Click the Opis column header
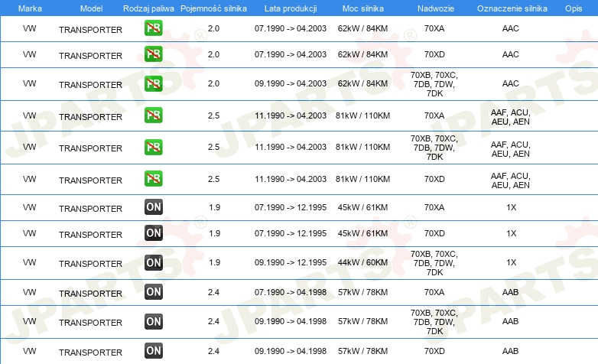The height and width of the screenshot is (364, 598). tap(574, 8)
